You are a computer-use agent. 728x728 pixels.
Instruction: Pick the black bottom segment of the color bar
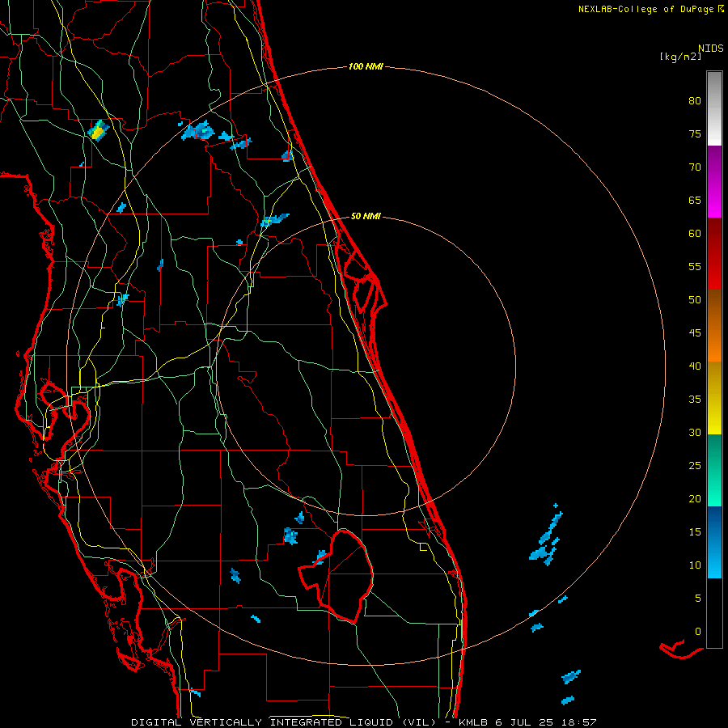[714, 613]
